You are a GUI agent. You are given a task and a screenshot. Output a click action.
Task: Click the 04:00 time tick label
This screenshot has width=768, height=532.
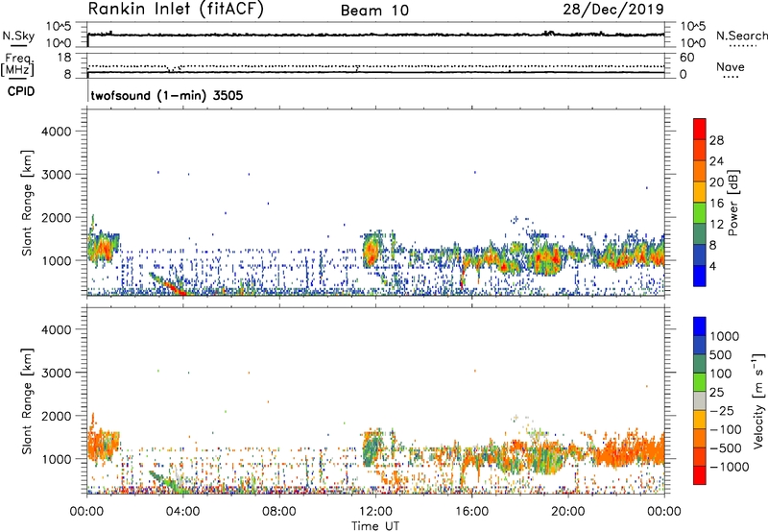click(182, 512)
